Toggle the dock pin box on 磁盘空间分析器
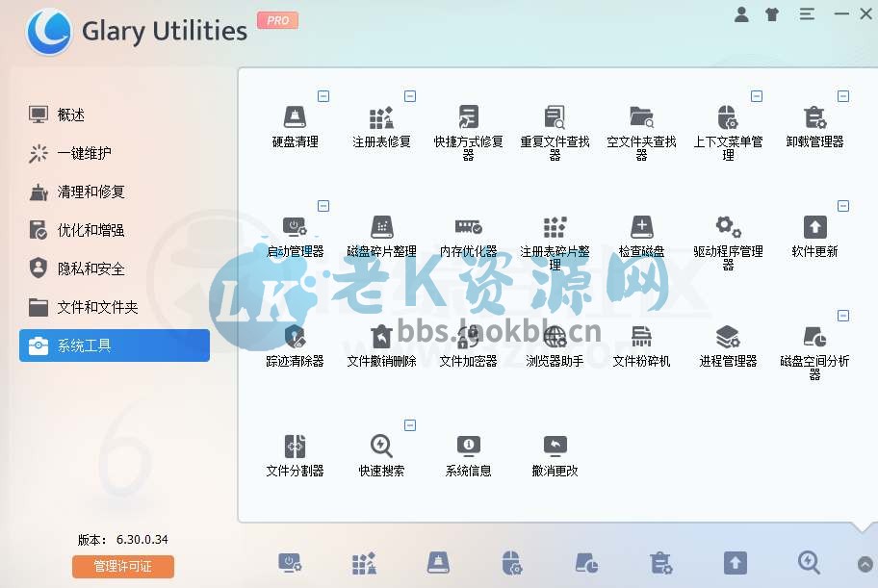The image size is (878, 588). [x=843, y=316]
